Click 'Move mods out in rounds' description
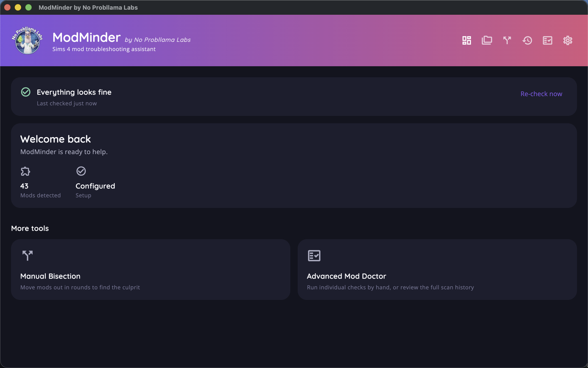 80,287
